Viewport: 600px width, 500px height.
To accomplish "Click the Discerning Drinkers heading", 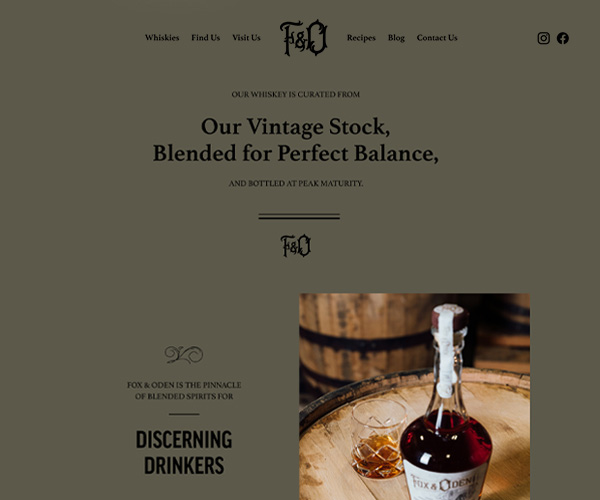I will click(x=184, y=452).
